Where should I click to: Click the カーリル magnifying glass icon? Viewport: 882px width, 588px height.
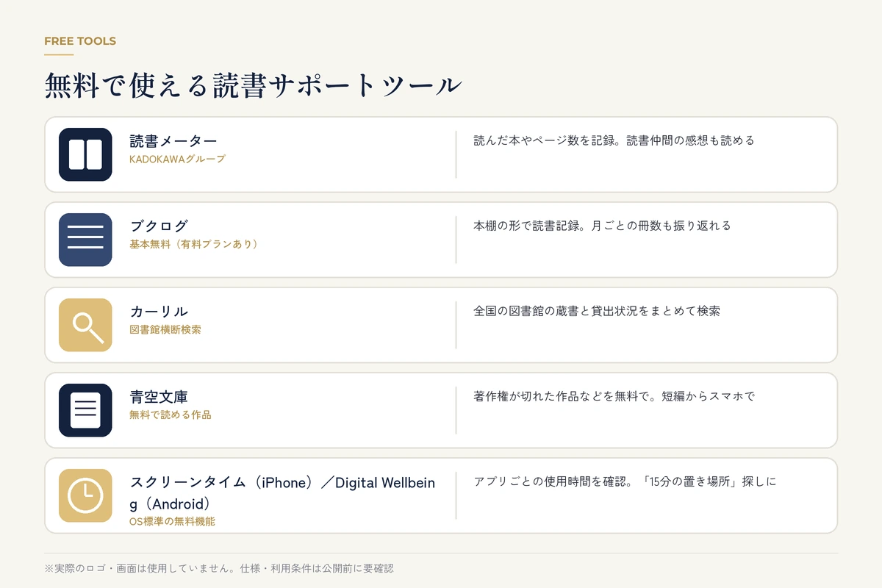point(85,325)
